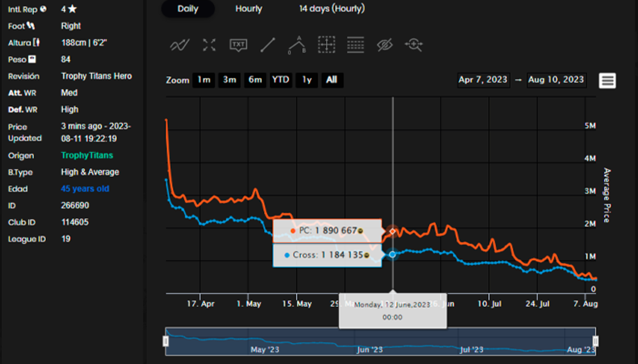Viewport: 638px width, 364px height.
Task: Click the Peso weight icon
Action: tap(32, 59)
